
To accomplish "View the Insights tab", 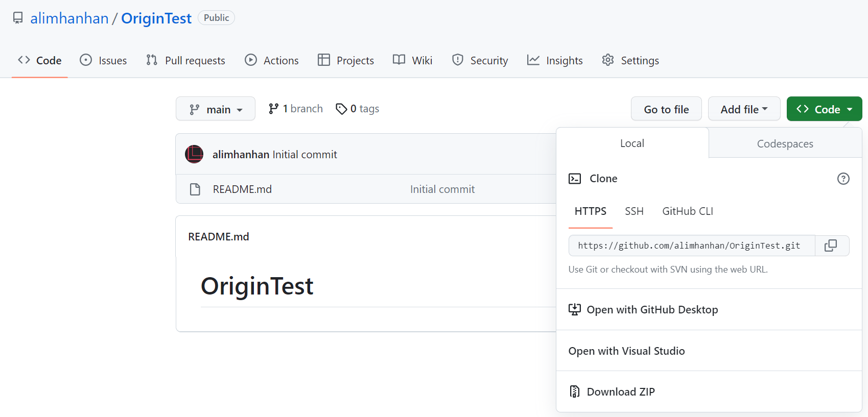I will pos(555,60).
